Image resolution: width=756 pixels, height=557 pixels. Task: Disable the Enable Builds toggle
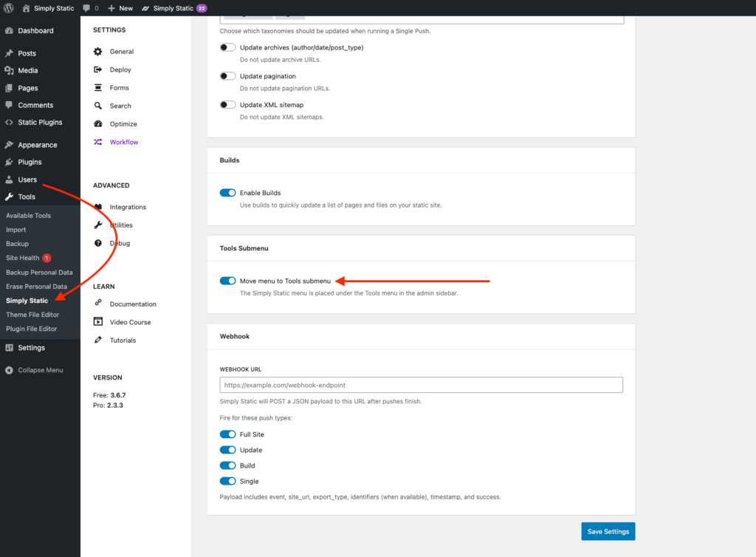click(x=227, y=193)
